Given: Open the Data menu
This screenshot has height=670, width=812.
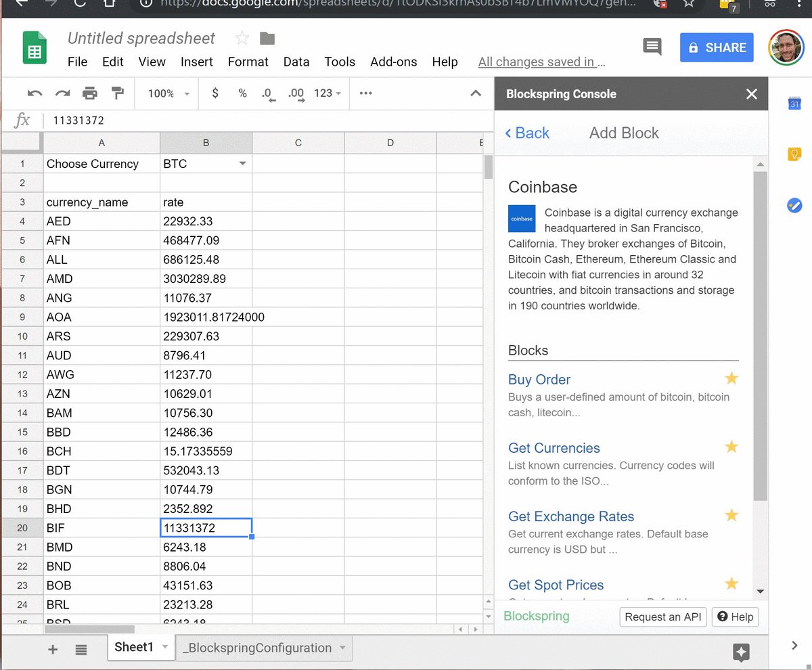Looking at the screenshot, I should tap(296, 62).
